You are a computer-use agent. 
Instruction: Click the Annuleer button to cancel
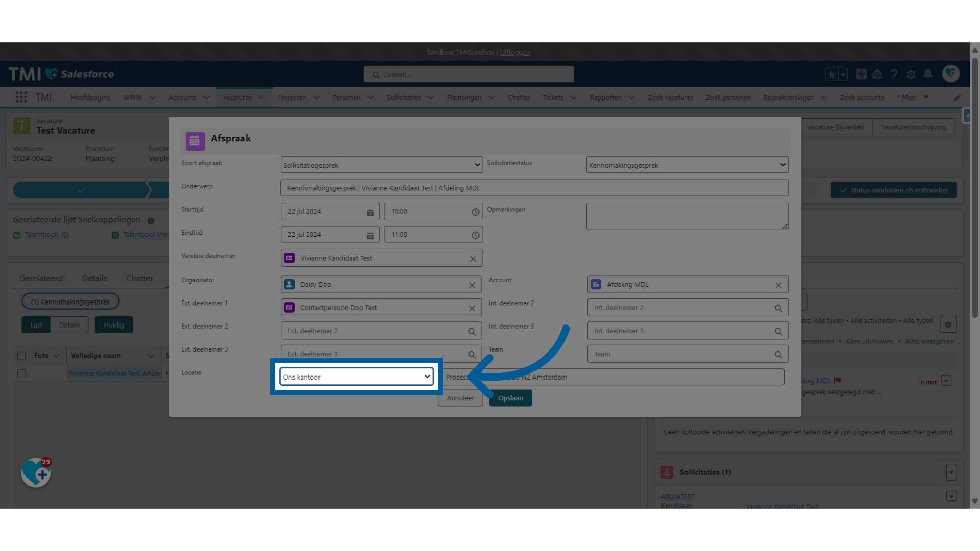pos(460,397)
